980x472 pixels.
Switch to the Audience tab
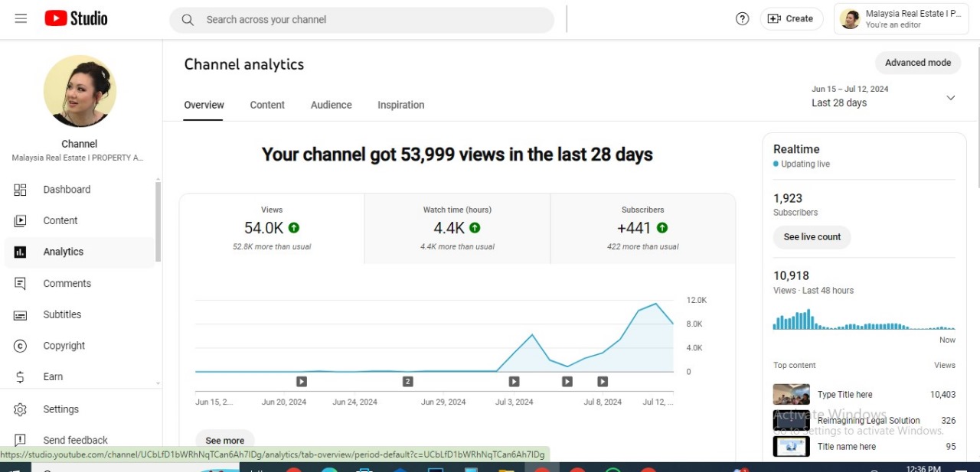click(x=331, y=105)
